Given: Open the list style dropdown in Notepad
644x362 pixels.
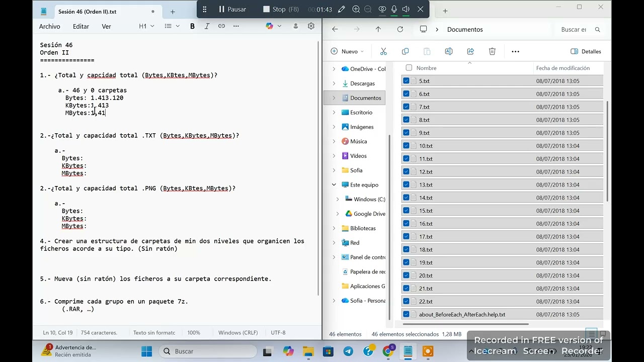Looking at the screenshot, I should [x=172, y=26].
